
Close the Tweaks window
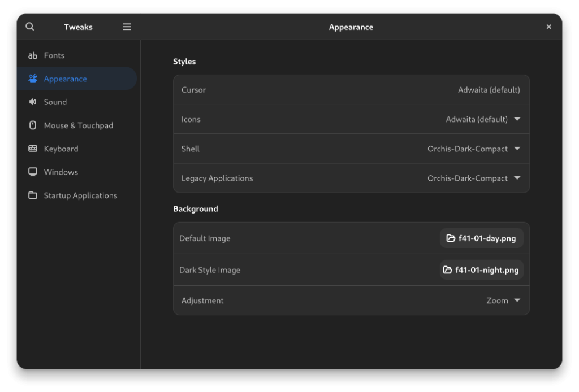(x=548, y=27)
